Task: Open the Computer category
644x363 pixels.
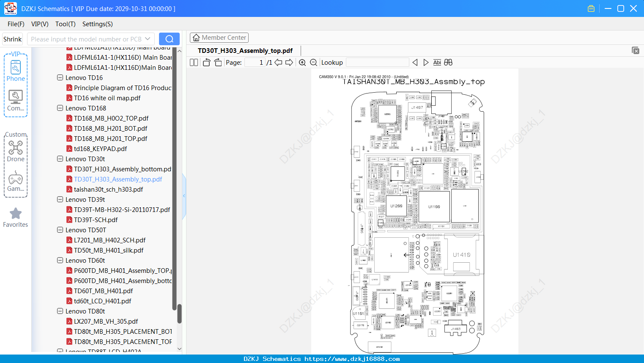Action: (x=16, y=101)
